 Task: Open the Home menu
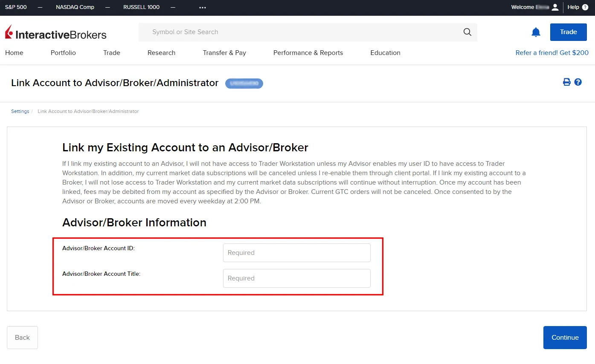pos(14,53)
